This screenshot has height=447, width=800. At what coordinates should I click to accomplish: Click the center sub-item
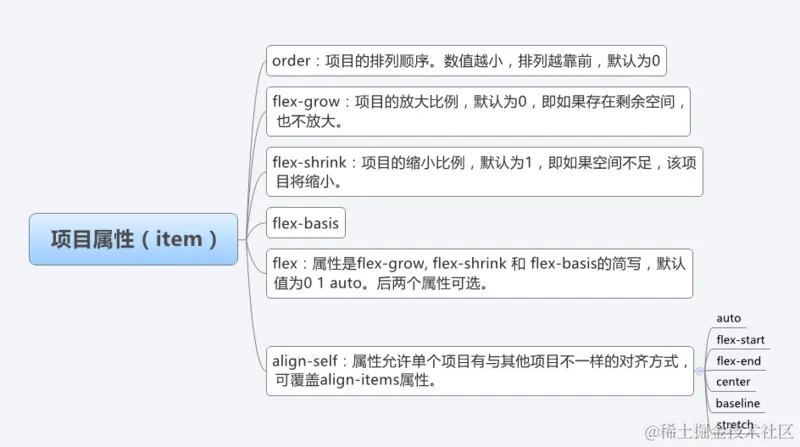coord(733,382)
